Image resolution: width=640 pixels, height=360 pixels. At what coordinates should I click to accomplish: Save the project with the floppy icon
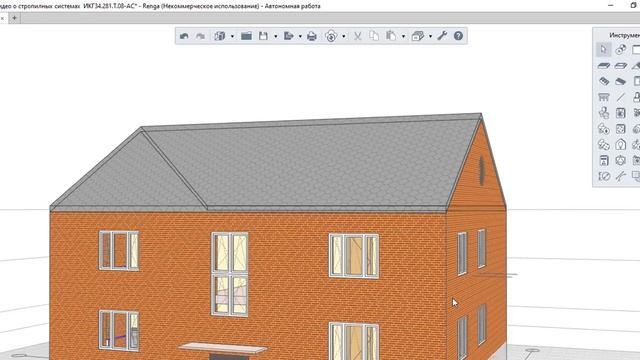point(263,36)
